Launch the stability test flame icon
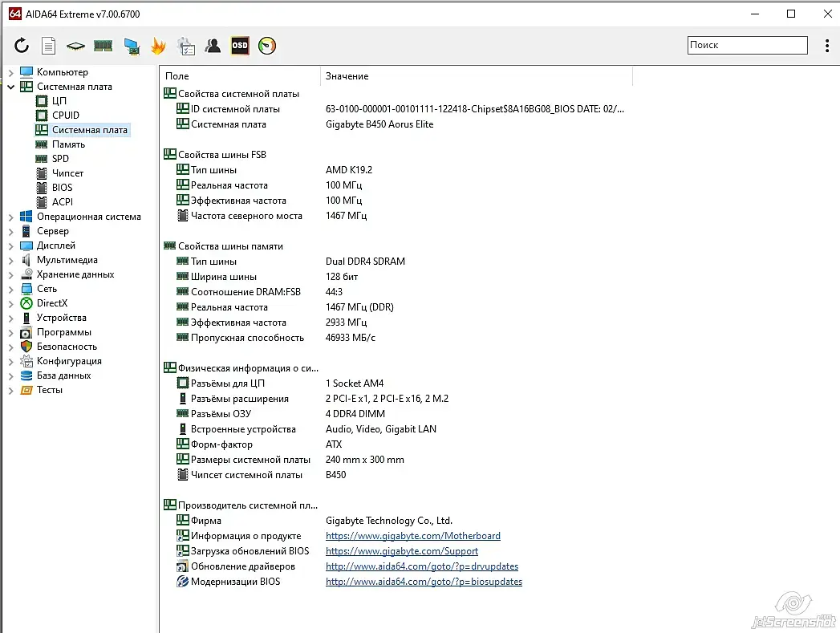This screenshot has height=633, width=840. pos(158,46)
